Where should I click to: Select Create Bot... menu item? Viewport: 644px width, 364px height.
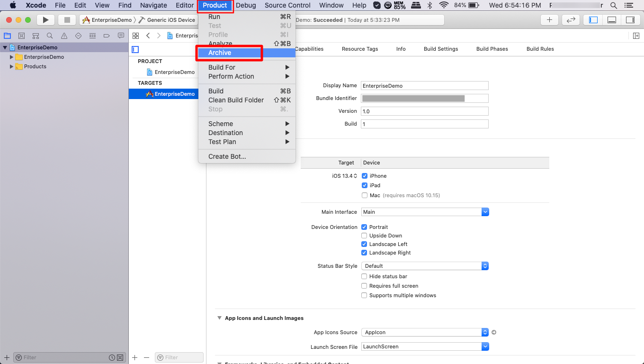click(247, 156)
